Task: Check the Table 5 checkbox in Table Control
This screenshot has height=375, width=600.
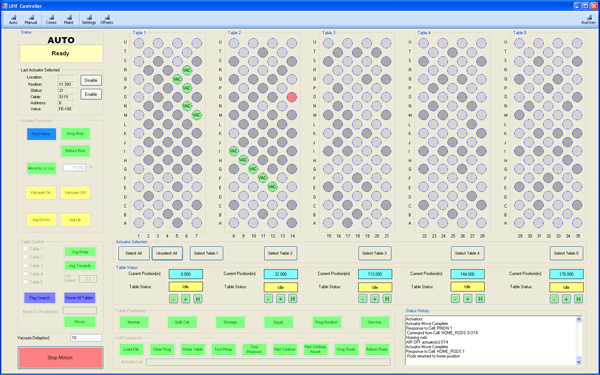Action: (25, 282)
